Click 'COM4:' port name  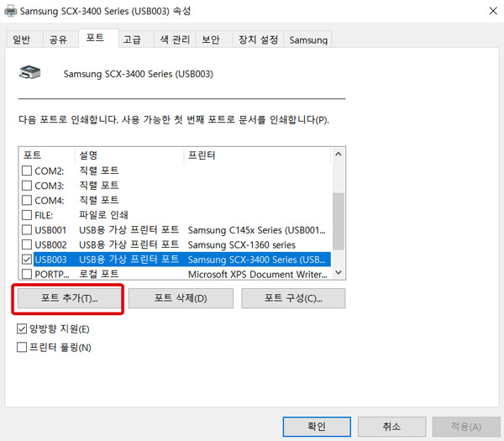tap(50, 201)
